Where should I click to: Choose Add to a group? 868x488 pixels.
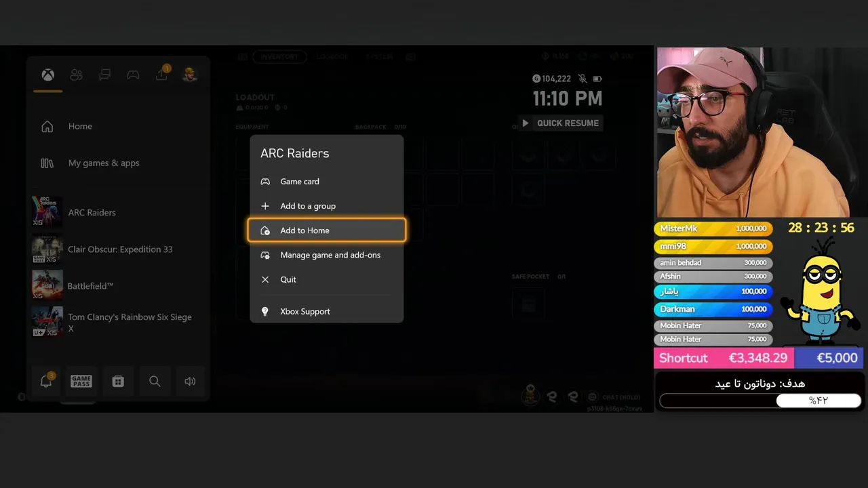tap(327, 205)
